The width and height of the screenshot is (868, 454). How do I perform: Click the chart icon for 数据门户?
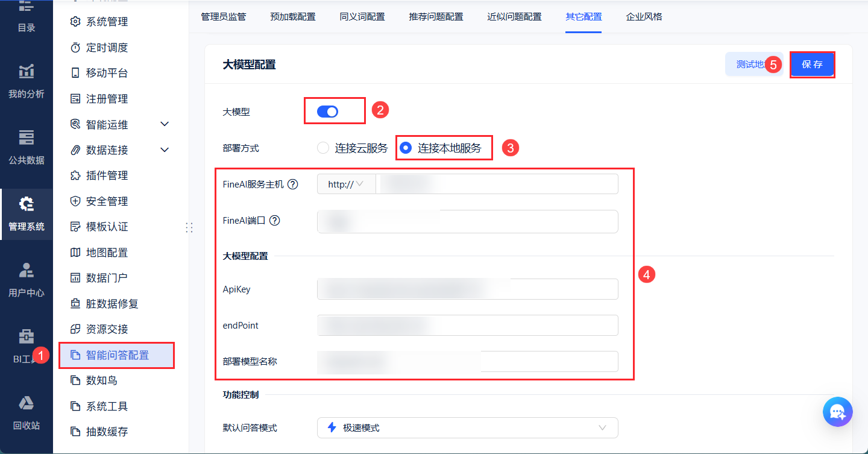(75, 278)
